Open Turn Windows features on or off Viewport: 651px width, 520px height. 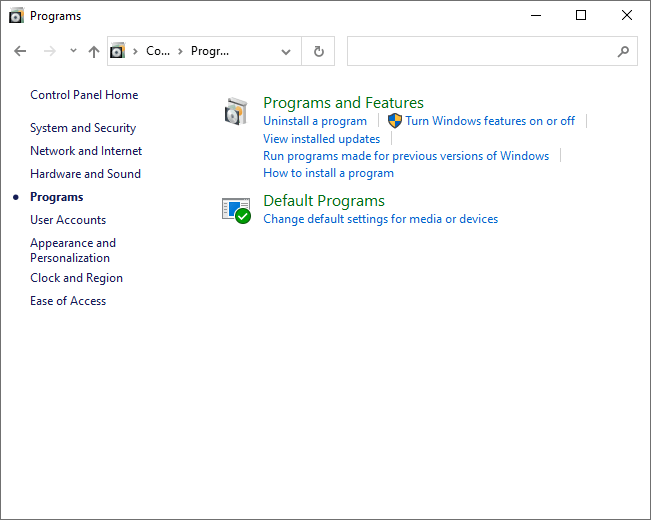coord(489,121)
